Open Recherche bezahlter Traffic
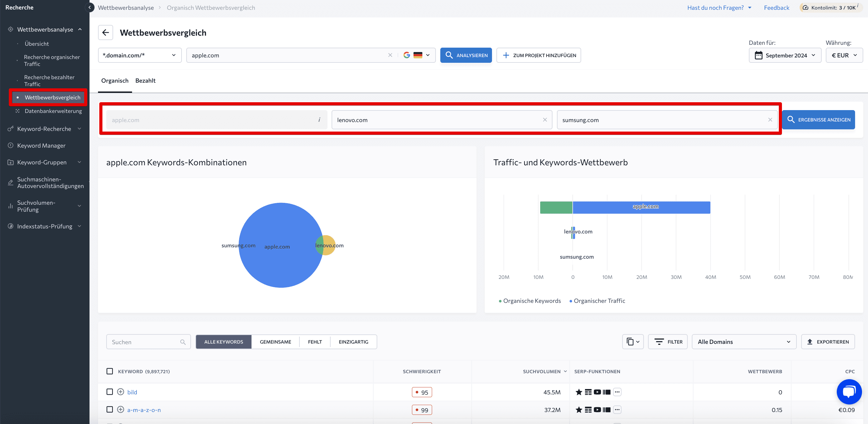Image resolution: width=868 pixels, height=424 pixels. 49,81
